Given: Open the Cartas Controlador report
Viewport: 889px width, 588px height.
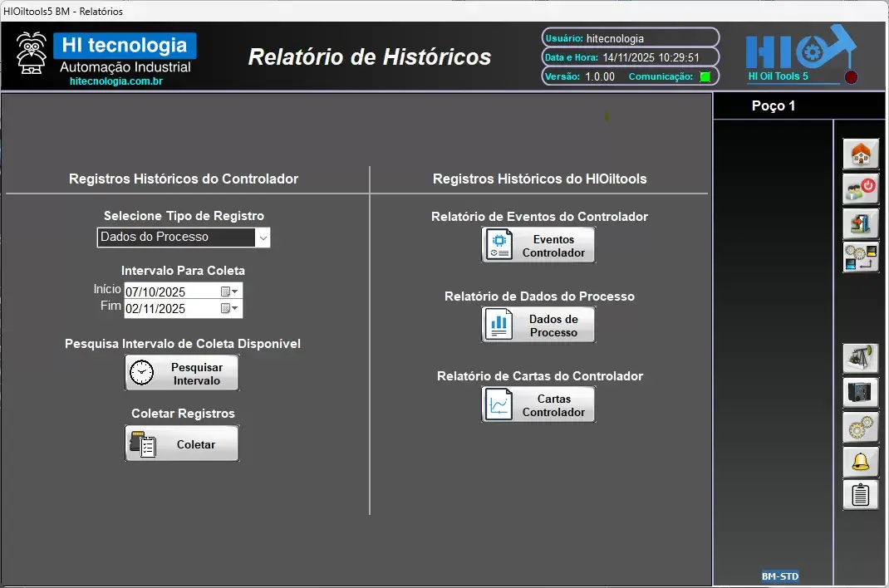Looking at the screenshot, I should [538, 404].
